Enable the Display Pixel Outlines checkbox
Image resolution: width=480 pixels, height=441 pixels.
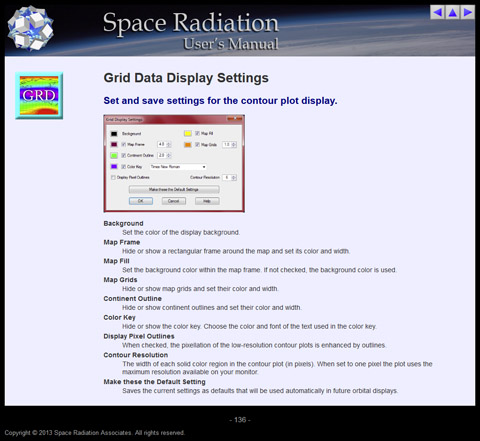tap(113, 177)
